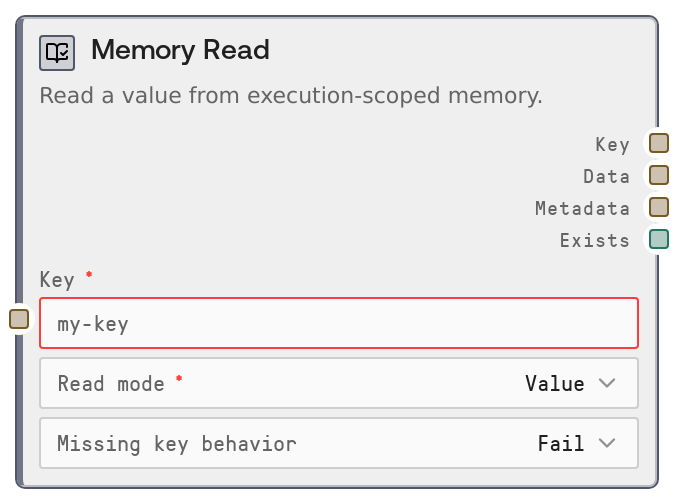The height and width of the screenshot is (504, 674).
Task: Open the Missing key behavior dropdown
Action: (338, 443)
